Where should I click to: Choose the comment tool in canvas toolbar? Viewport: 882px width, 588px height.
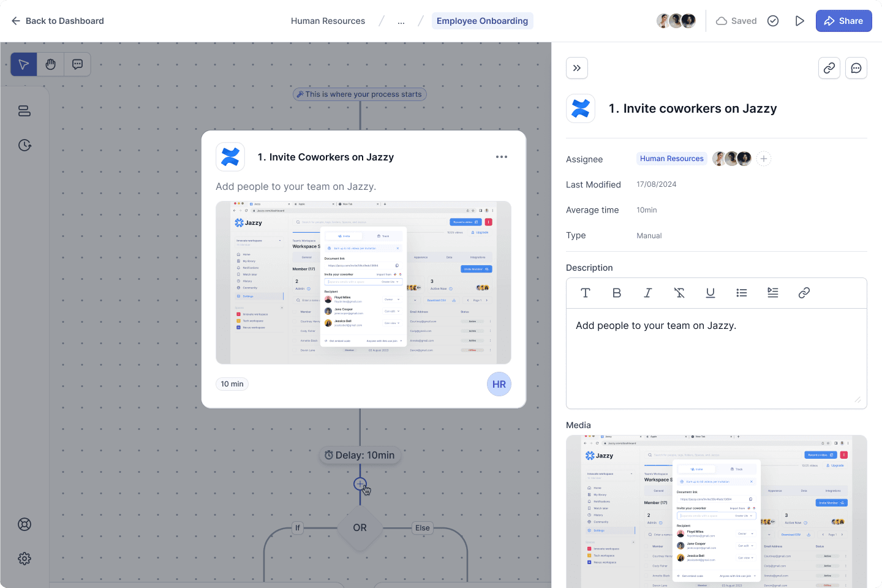(78, 64)
